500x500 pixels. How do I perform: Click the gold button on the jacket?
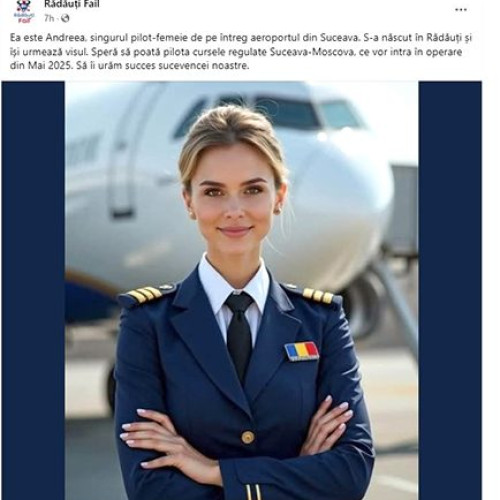click(248, 437)
